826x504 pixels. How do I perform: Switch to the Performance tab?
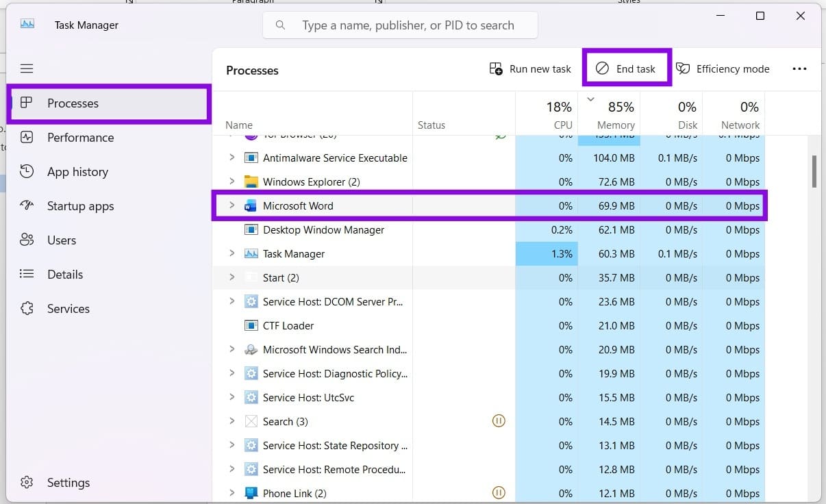tap(109, 138)
